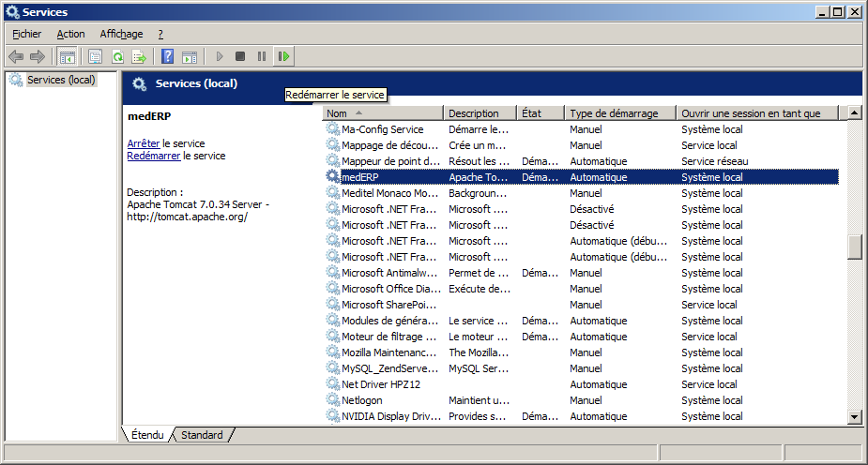The width and height of the screenshot is (868, 465).
Task: Open the Fichier menu
Action: 26,34
